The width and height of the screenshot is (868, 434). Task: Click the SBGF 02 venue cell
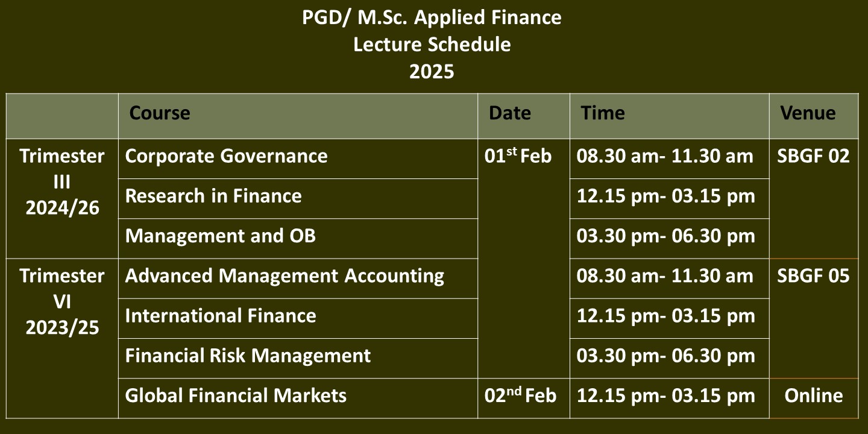point(814,198)
